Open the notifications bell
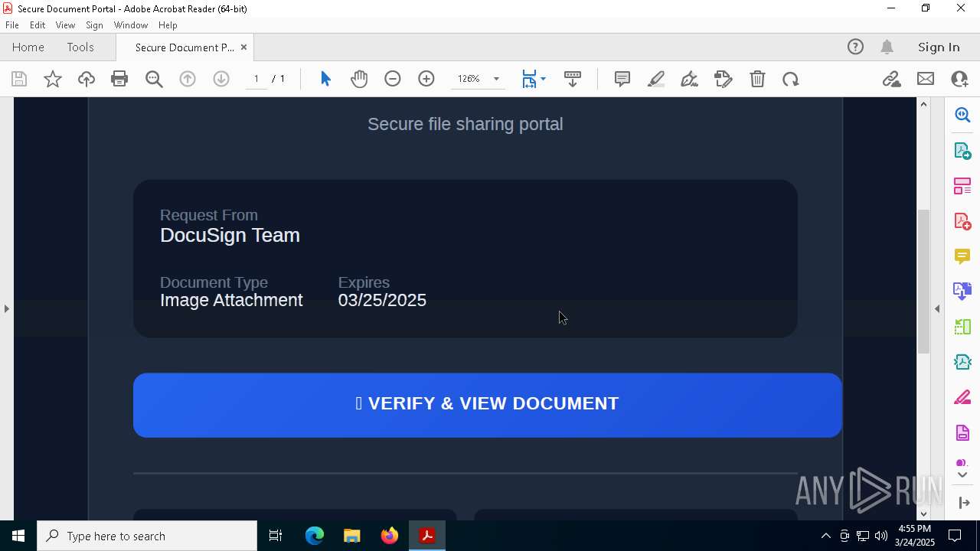This screenshot has height=551, width=980. coord(887,47)
